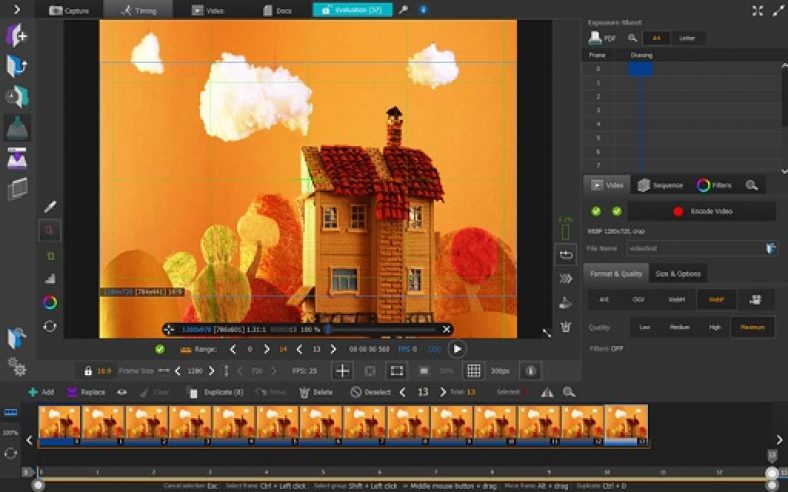This screenshot has width=788, height=492.
Task: Click the wrench icon in top bar
Action: (403, 10)
